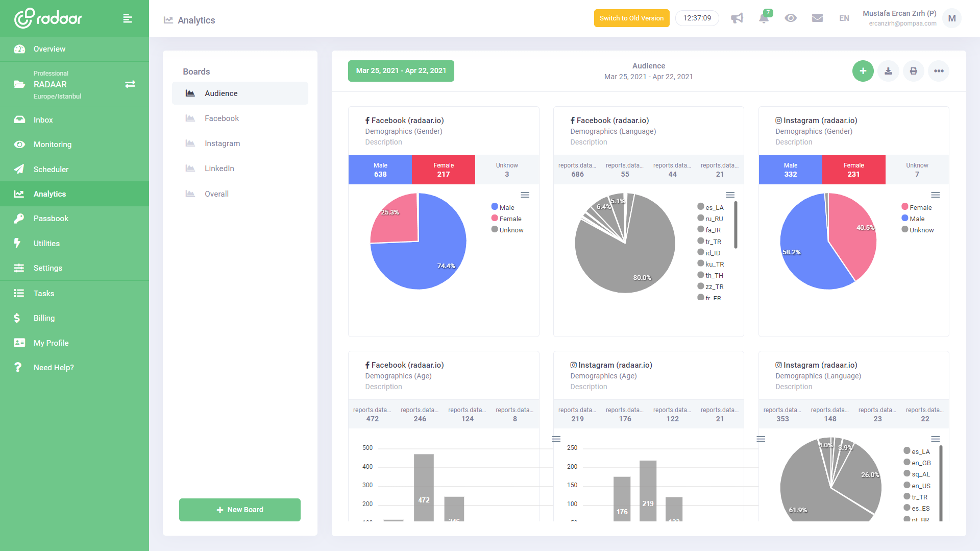The height and width of the screenshot is (551, 980).
Task: Toggle the eye visibility icon in header
Action: pos(791,18)
